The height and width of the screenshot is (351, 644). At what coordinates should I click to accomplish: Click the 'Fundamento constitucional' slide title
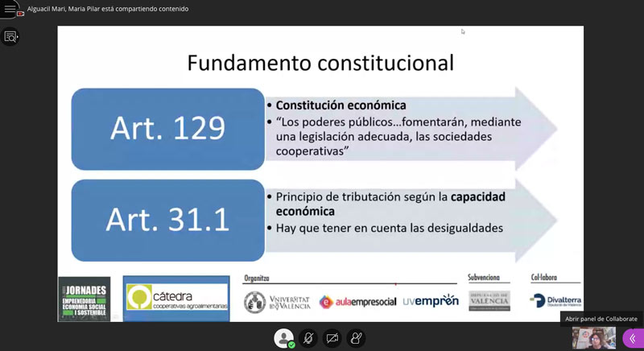(320, 63)
